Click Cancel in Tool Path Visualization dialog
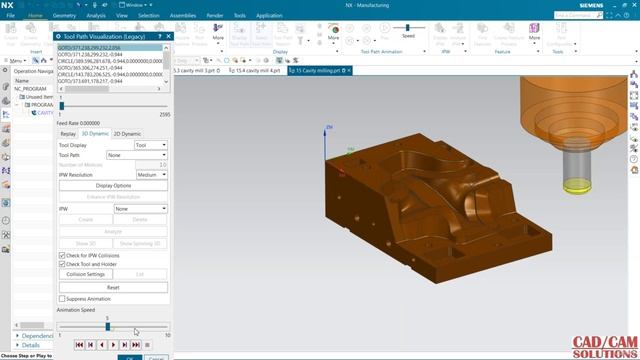Viewport: 640px width, 360px height. pyautogui.click(x=156, y=358)
